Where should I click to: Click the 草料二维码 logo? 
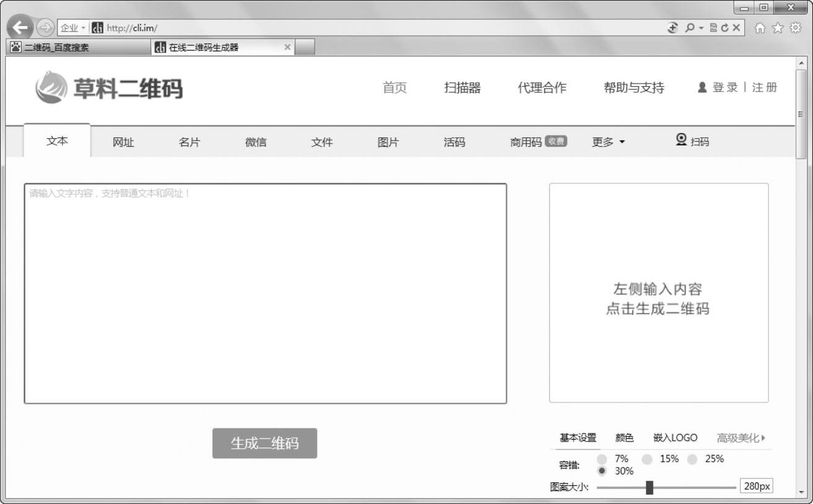[x=109, y=88]
